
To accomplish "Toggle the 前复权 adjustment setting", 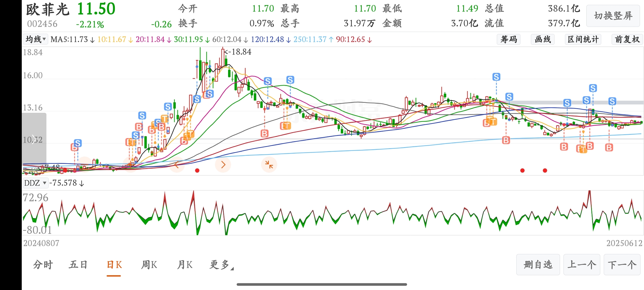I will [x=627, y=39].
